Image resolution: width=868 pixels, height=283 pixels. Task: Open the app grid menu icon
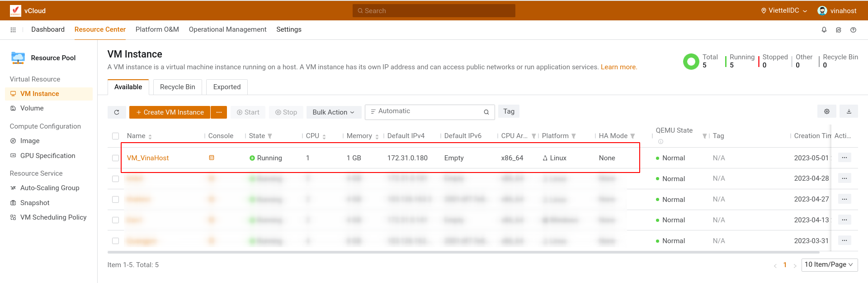click(x=13, y=30)
